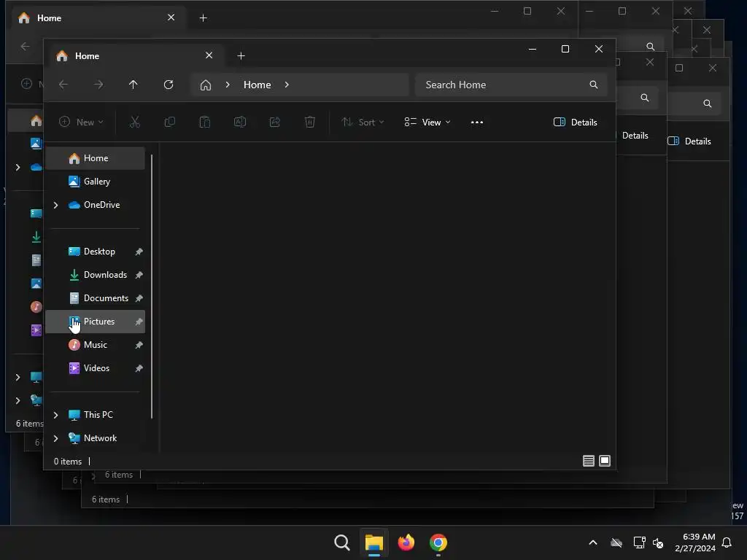
Task: Toggle the Details pane in front window
Action: (x=575, y=122)
